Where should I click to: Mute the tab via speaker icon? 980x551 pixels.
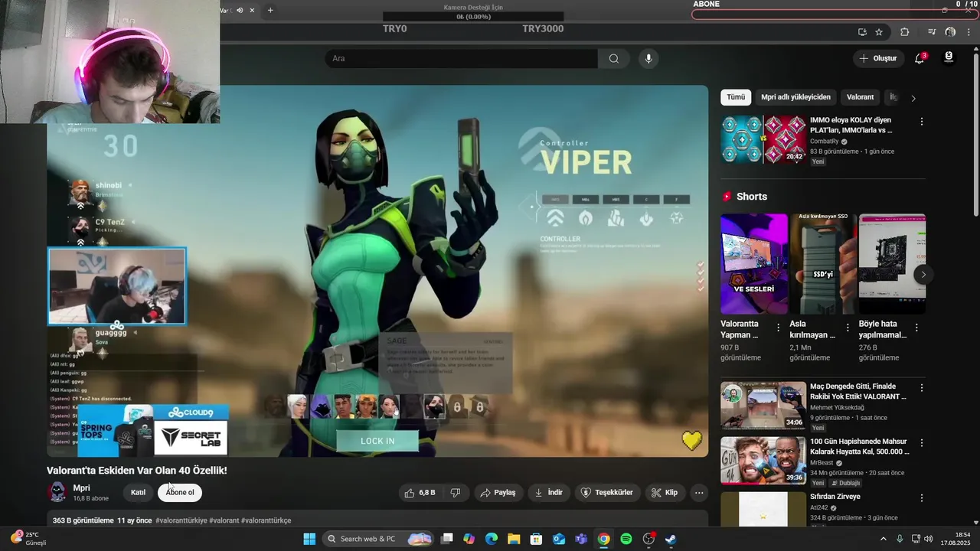pyautogui.click(x=240, y=10)
